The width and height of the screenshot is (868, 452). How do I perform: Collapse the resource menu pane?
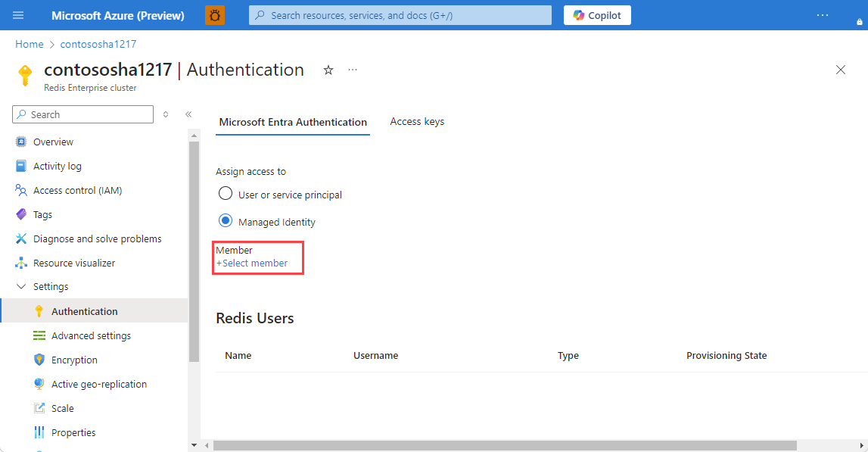pos(188,114)
